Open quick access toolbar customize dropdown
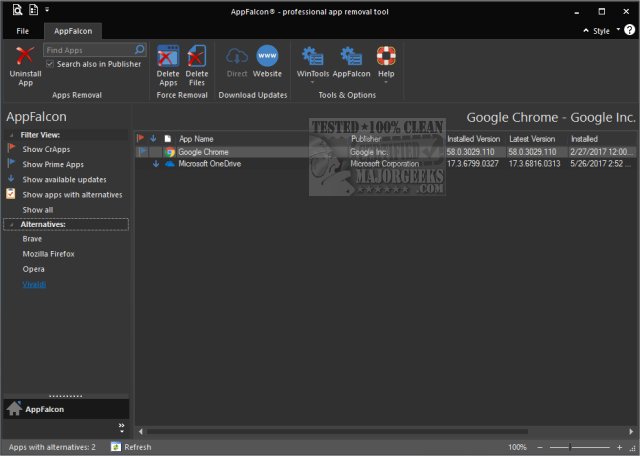This screenshot has height=456, width=640. [47, 9]
